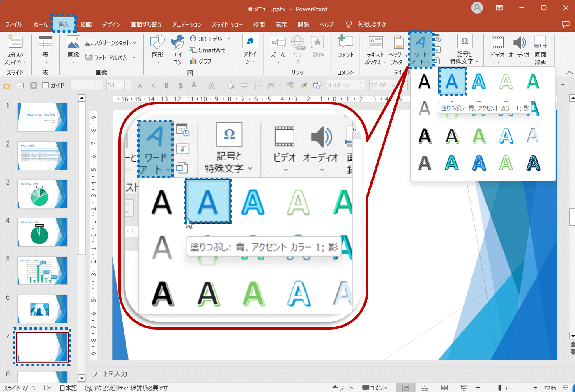Click the SmartArt icon in the ribbon
The width and height of the screenshot is (575, 392).
coord(207,50)
